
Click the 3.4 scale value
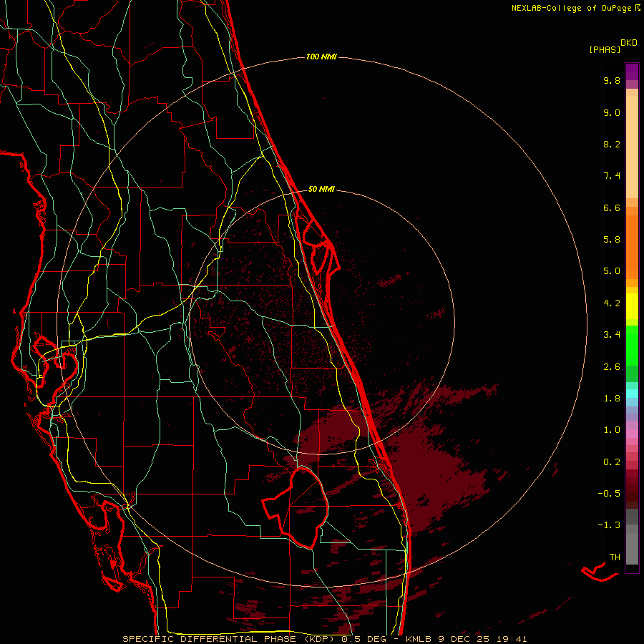pos(612,335)
